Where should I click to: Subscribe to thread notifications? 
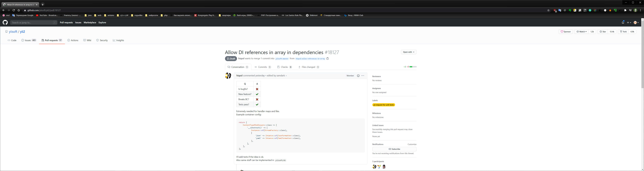(394, 149)
